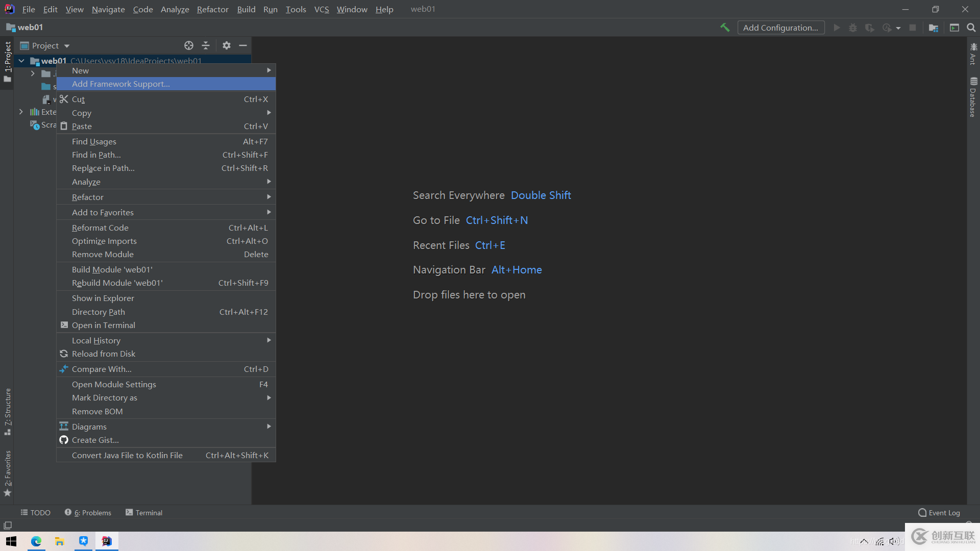Click the TODO tab at bottom bar

coord(36,513)
